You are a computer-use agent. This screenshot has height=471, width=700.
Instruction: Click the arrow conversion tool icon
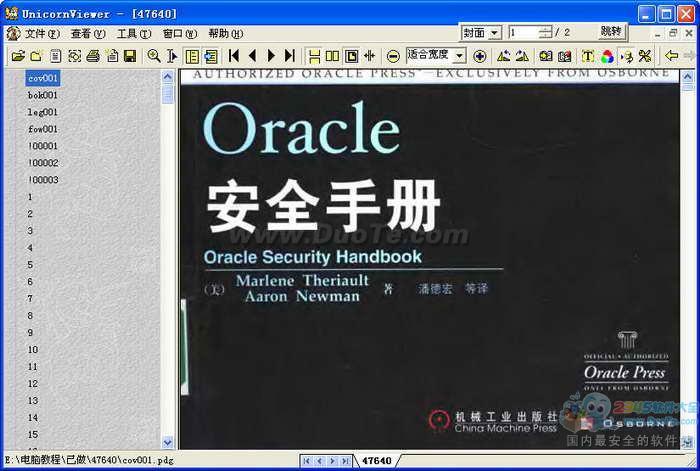pos(626,56)
